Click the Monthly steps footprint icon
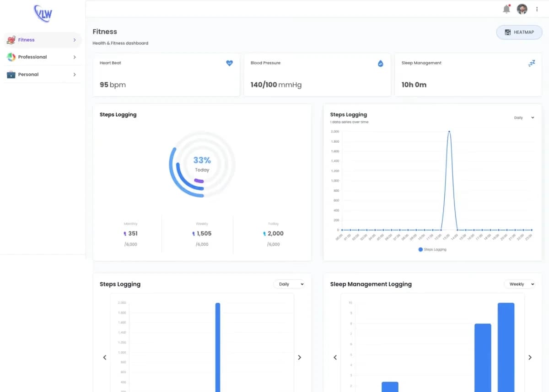Viewport: 549px width, 392px height. pos(125,234)
